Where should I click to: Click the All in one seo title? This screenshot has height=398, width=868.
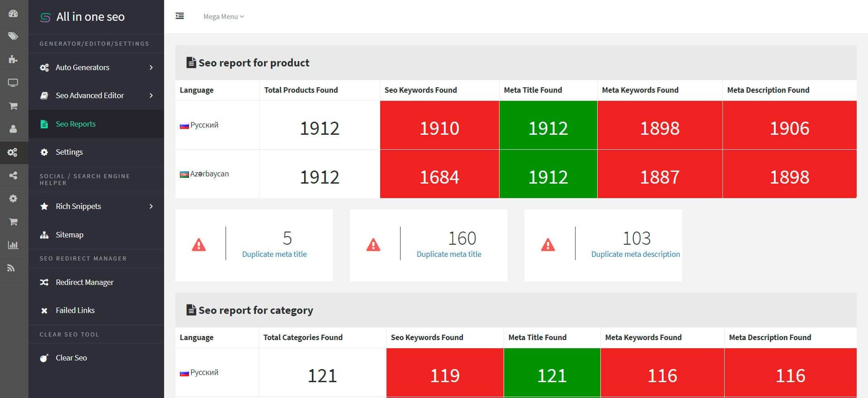pos(90,17)
